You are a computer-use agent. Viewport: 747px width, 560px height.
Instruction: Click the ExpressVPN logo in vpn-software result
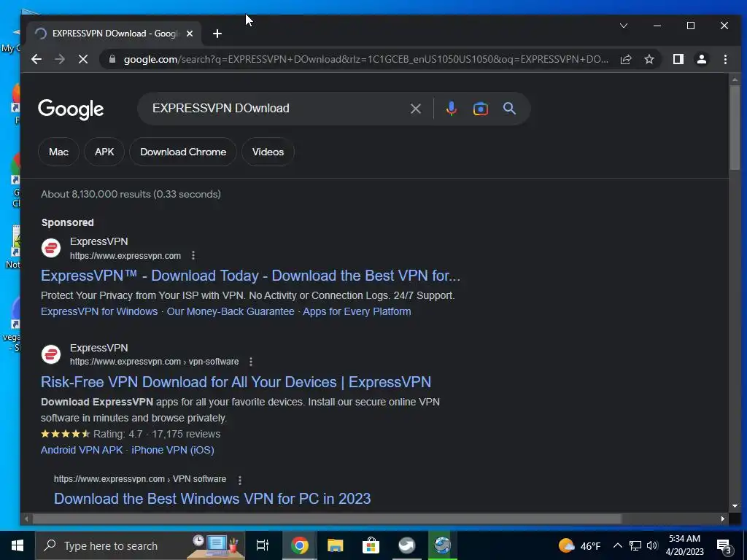[51, 354]
